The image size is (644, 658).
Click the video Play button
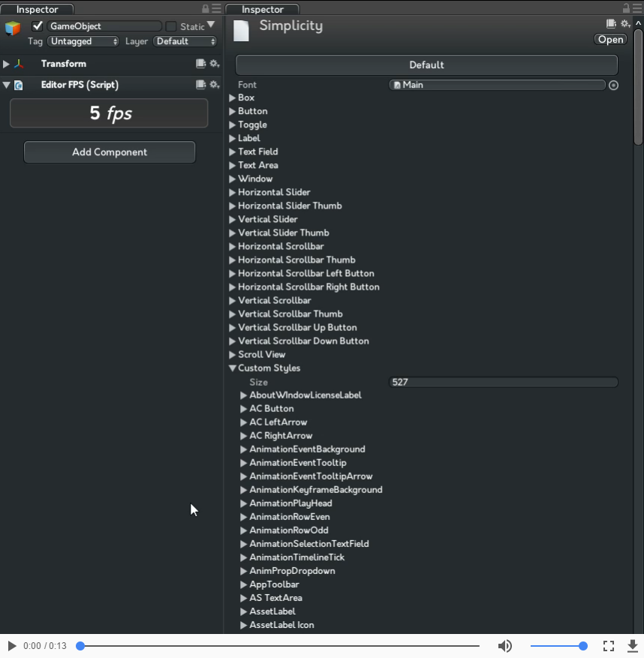coord(11,645)
